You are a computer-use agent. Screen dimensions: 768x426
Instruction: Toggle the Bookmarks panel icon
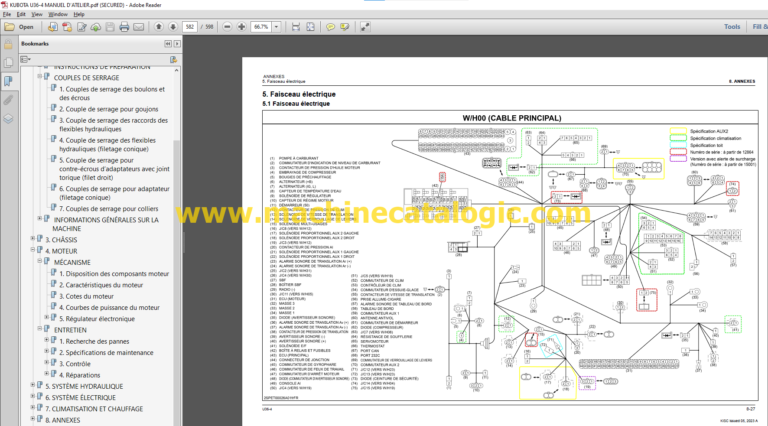coord(8,81)
